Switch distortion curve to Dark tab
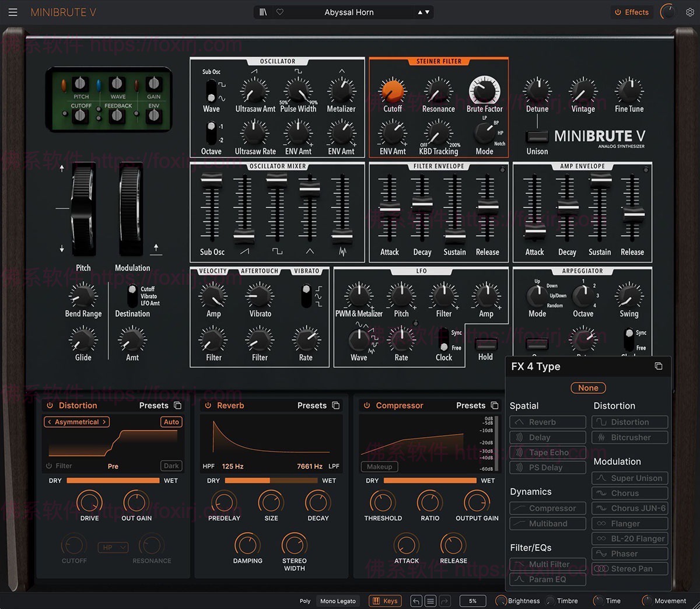 [x=170, y=466]
